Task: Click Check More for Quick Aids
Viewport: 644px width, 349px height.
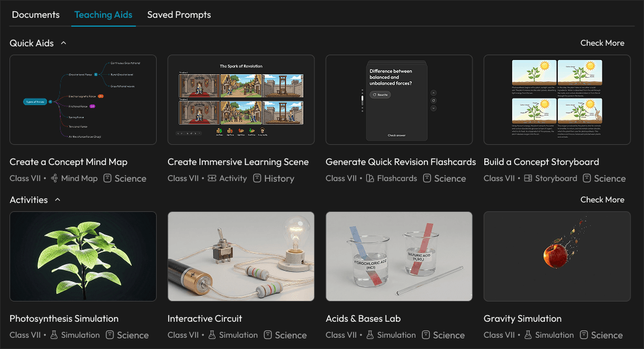Action: pyautogui.click(x=602, y=43)
